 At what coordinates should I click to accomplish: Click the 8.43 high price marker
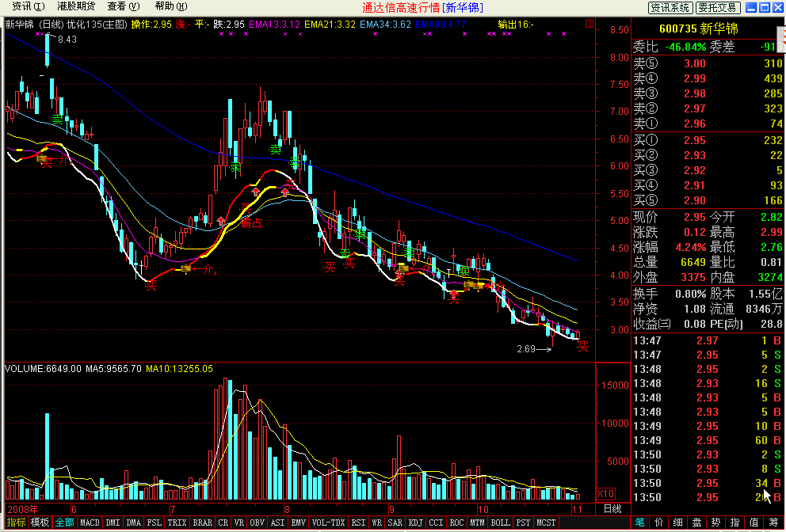coord(67,39)
